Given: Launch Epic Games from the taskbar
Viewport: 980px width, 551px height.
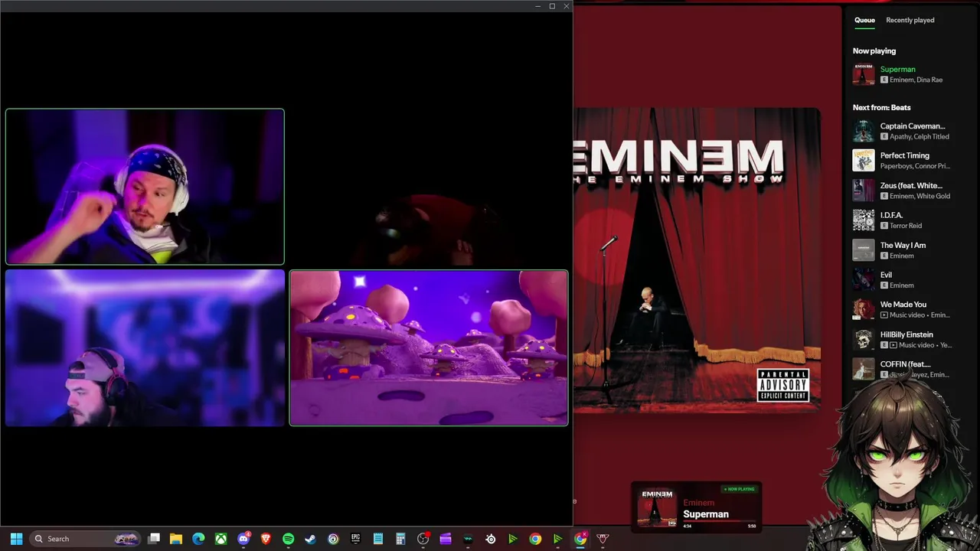Looking at the screenshot, I should 355,539.
